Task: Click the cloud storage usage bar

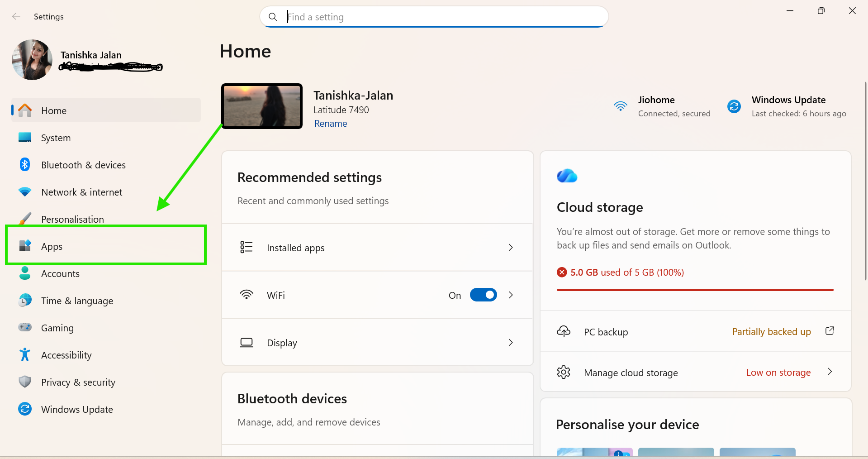Action: pyautogui.click(x=695, y=290)
